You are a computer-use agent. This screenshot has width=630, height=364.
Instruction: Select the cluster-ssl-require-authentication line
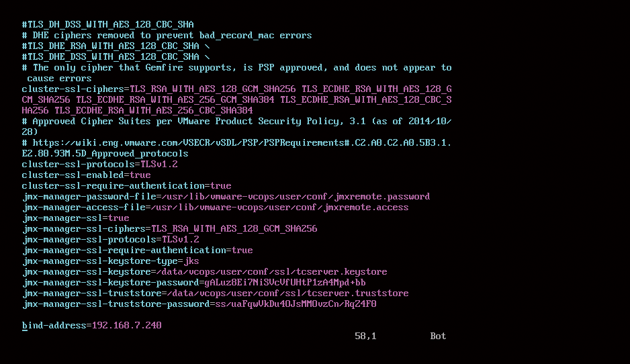pyautogui.click(x=126, y=185)
